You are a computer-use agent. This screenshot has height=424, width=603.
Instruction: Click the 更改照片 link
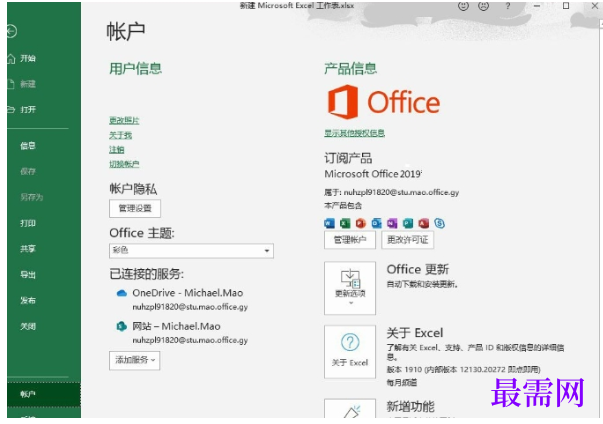pyautogui.click(x=124, y=120)
